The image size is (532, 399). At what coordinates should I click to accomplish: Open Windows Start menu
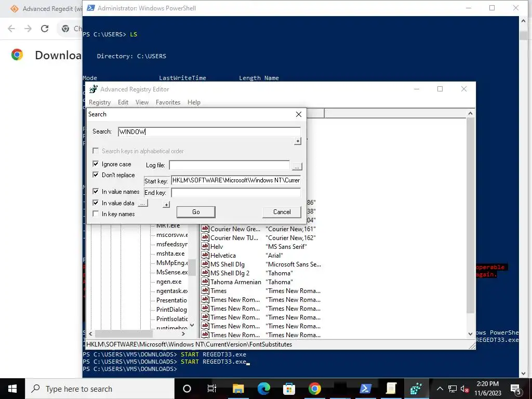(12, 389)
